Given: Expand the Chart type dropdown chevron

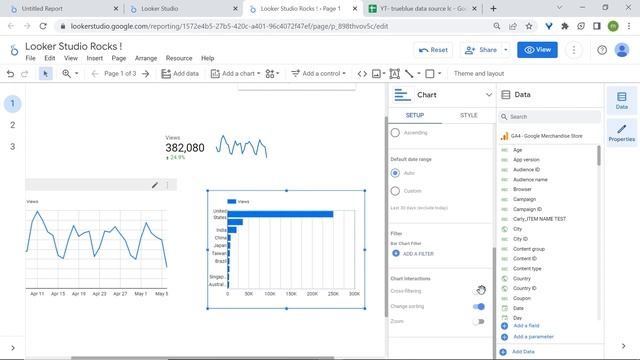Looking at the screenshot, I should [x=489, y=95].
